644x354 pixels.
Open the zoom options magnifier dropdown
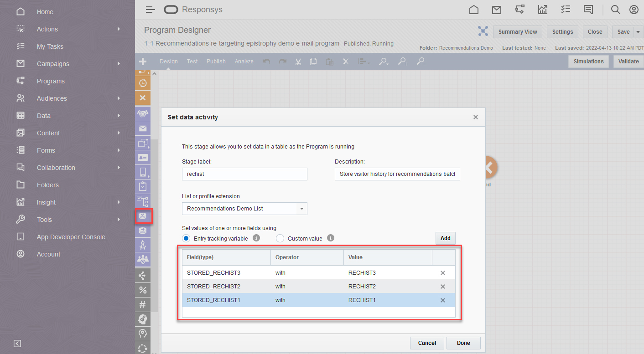pos(384,62)
